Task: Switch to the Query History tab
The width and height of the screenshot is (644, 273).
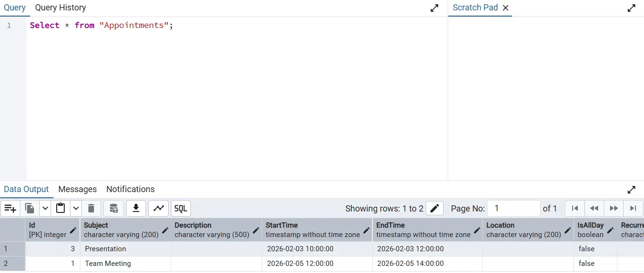Action: point(60,8)
